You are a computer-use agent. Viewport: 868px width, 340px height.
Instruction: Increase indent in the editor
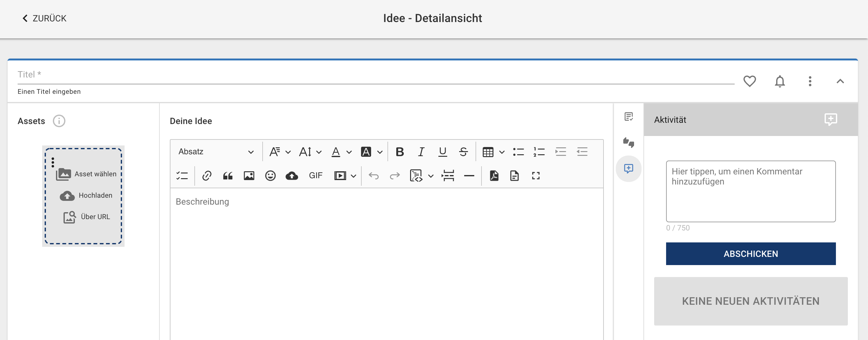tap(561, 152)
